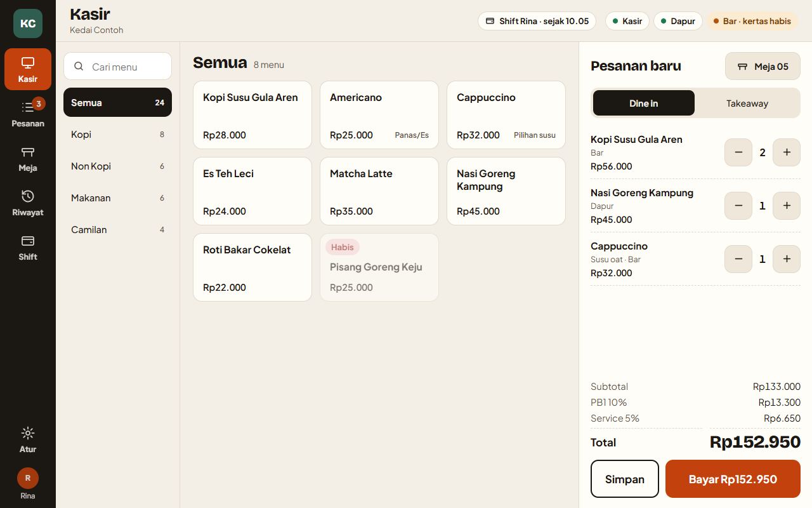Add Americano to the order

379,115
